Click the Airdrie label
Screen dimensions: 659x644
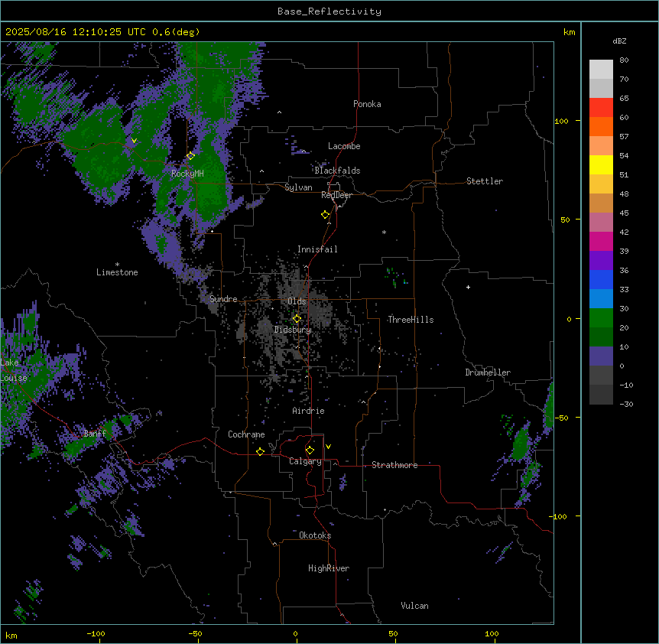point(309,411)
